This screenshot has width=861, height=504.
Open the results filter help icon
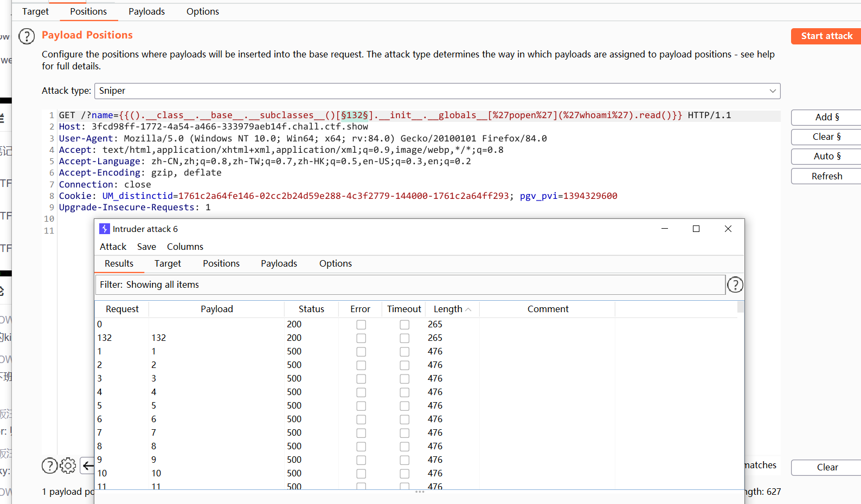click(x=735, y=285)
